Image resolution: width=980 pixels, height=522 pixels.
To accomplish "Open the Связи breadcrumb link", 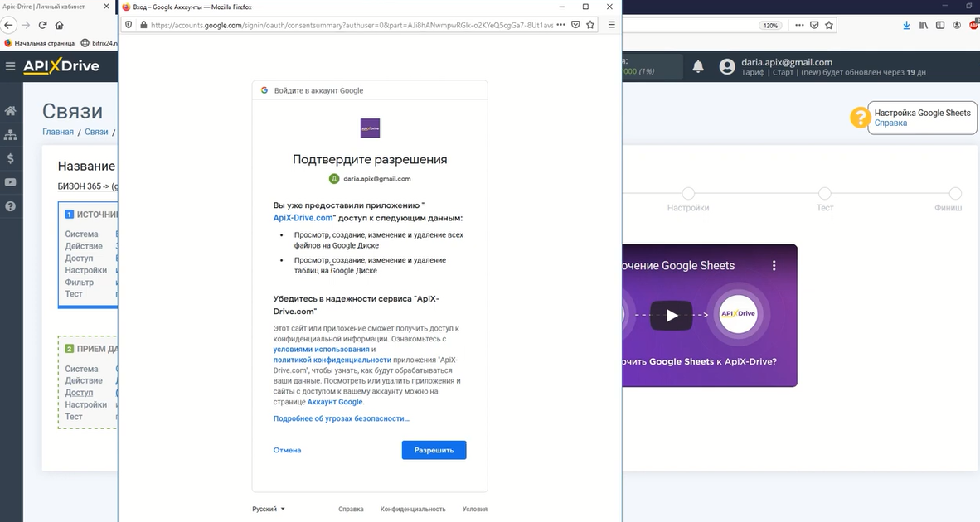I will (96, 132).
